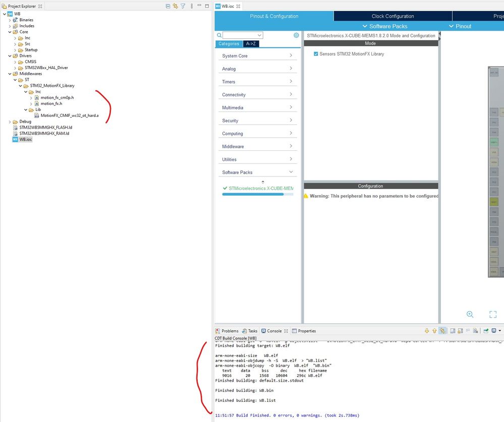Switch to the Categories view toggle
This screenshot has width=504, height=422.
229,44
